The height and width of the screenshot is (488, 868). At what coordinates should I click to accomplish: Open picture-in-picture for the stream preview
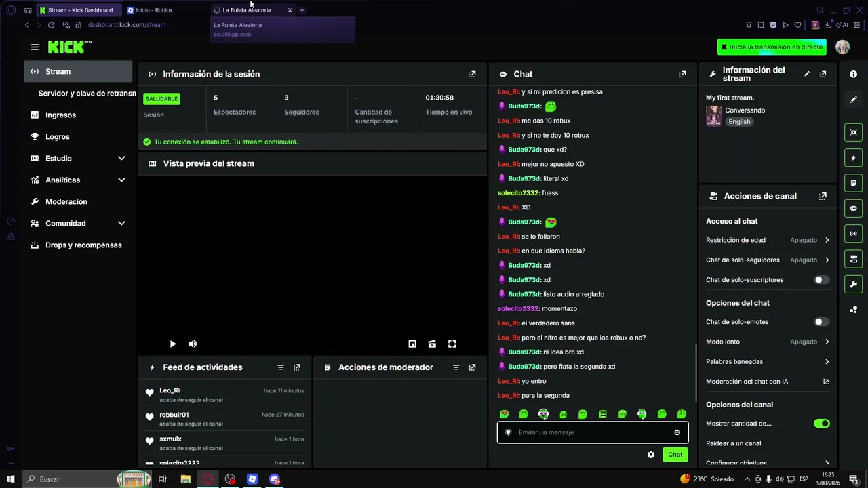tap(412, 344)
